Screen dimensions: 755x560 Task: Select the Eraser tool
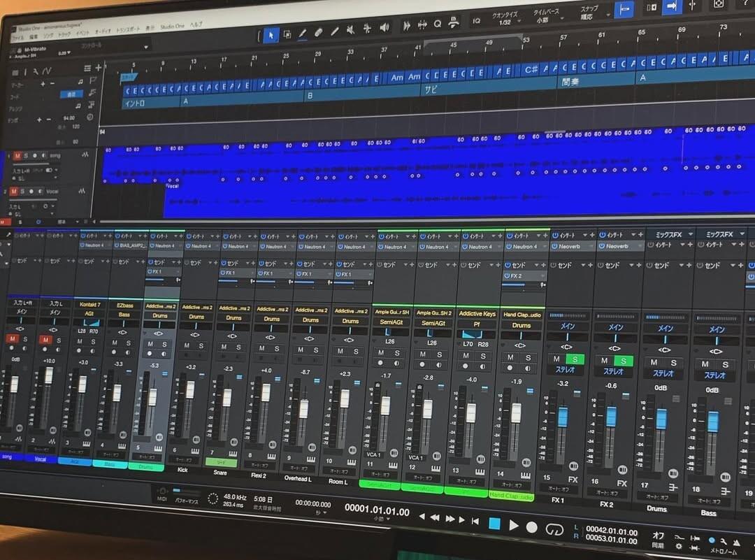pyautogui.click(x=319, y=32)
